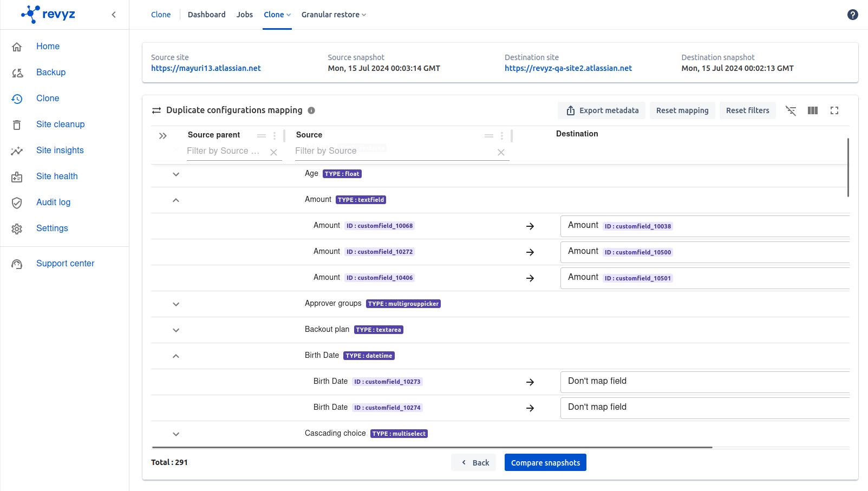Click the Export metadata button
Screen dimensions: 868x491
601,110
